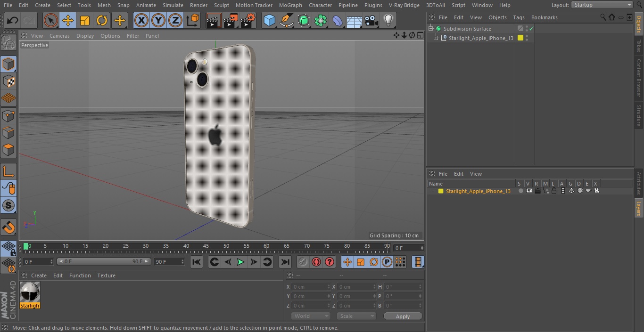Image resolution: width=644 pixels, height=332 pixels.
Task: Toggle layer lock icon
Action: point(554,191)
